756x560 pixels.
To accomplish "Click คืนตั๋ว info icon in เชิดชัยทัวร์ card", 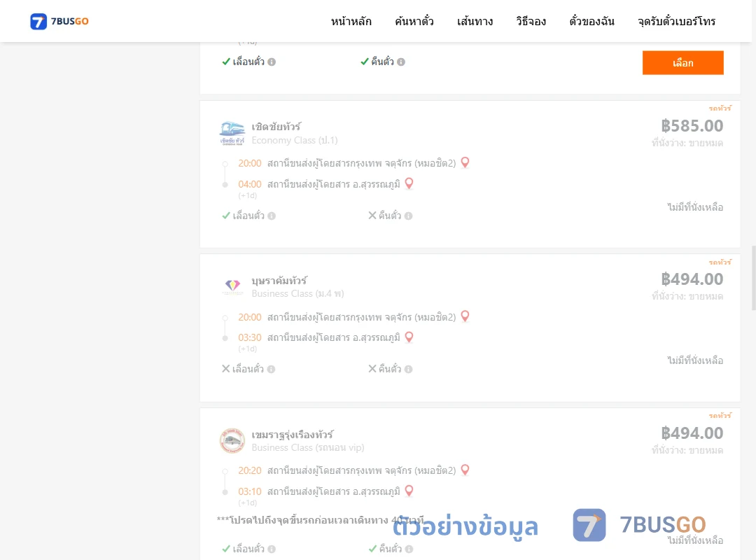I will point(408,216).
